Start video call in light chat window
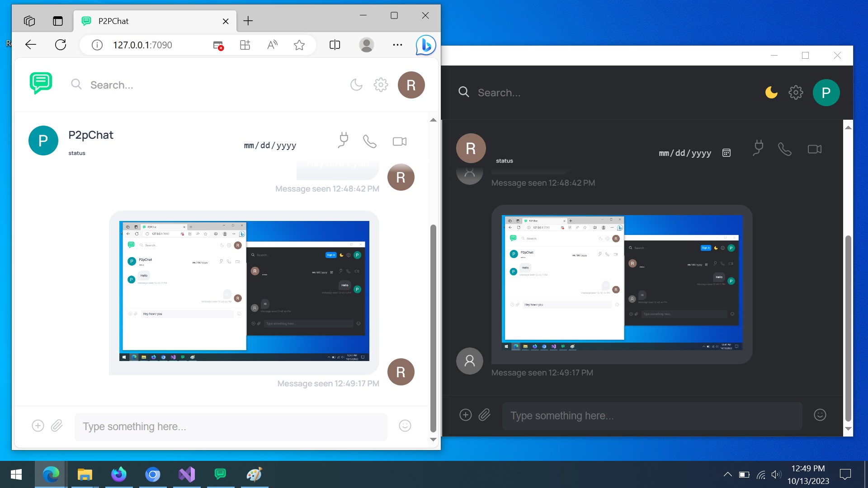 pos(399,141)
